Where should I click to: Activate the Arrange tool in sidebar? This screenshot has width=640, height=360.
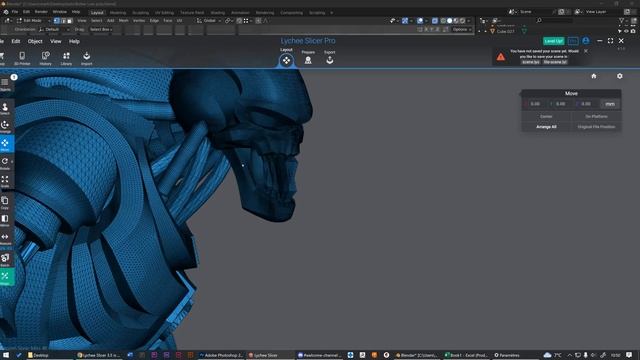(5, 127)
